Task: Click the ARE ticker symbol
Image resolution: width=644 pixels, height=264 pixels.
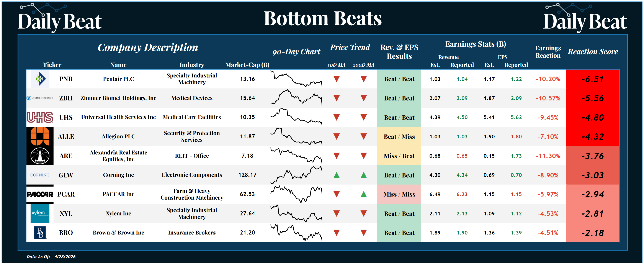Action: 66,156
